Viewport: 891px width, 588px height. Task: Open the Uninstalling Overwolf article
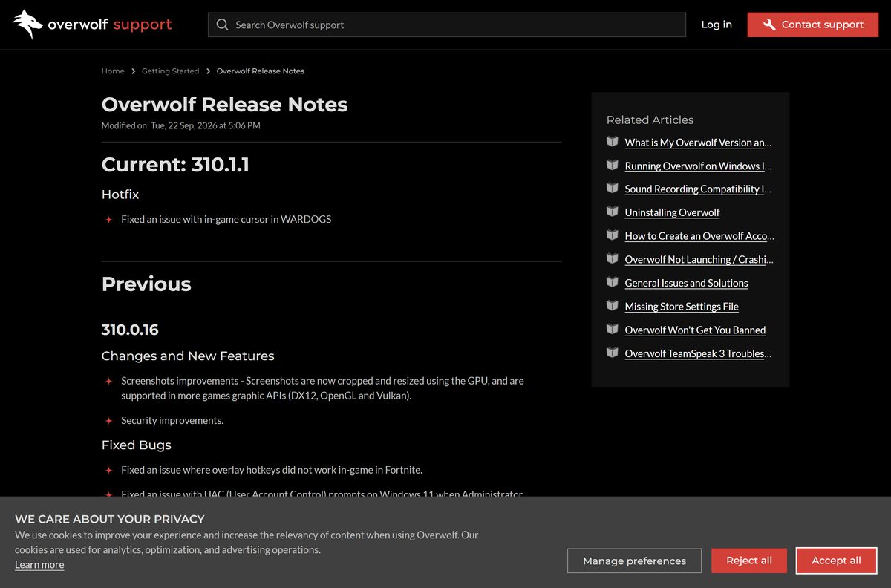coord(672,212)
